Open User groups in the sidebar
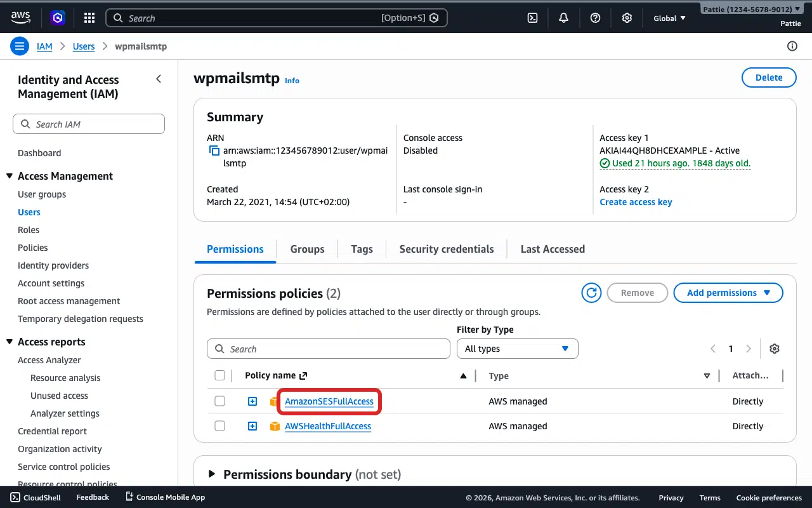Screen dimensions: 812x508 pyautogui.click(x=42, y=194)
